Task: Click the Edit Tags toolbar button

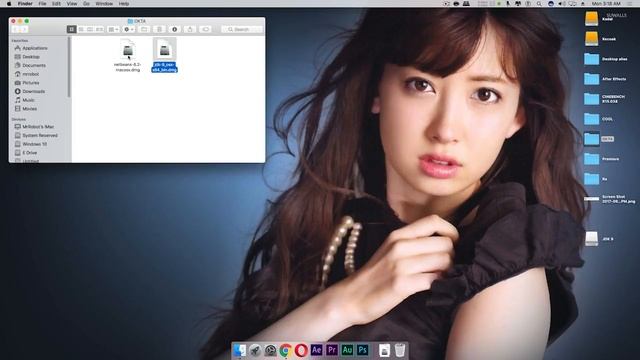Action: 205,29
